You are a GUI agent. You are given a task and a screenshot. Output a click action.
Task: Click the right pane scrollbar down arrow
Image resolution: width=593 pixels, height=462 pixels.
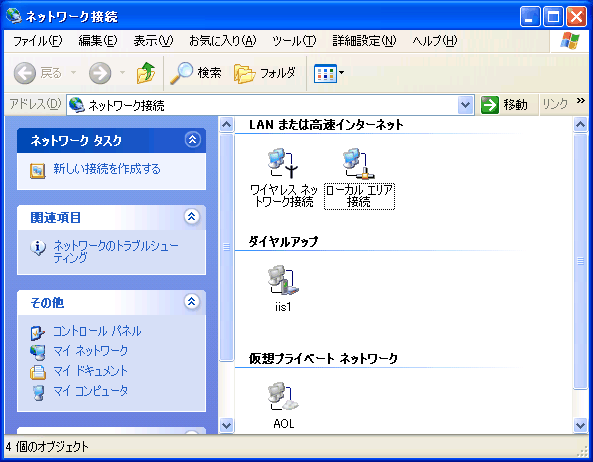click(580, 425)
